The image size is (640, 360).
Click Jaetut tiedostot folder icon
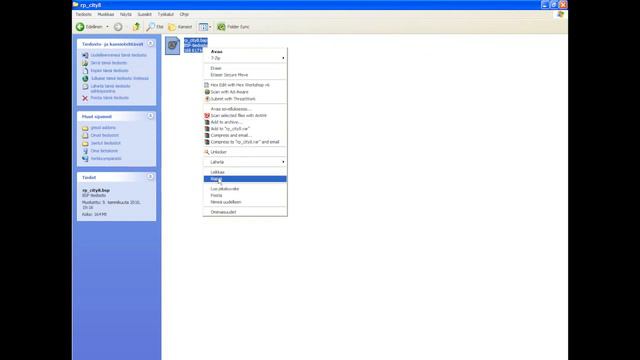click(x=85, y=143)
